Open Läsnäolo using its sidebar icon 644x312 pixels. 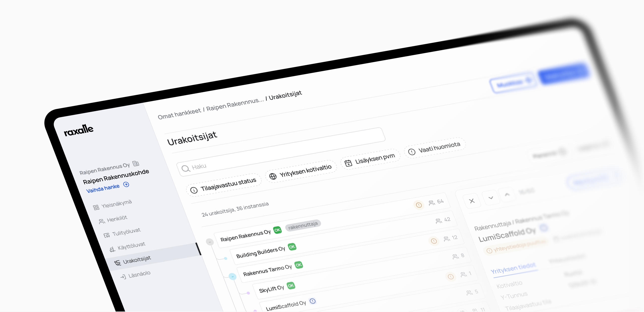tap(123, 276)
